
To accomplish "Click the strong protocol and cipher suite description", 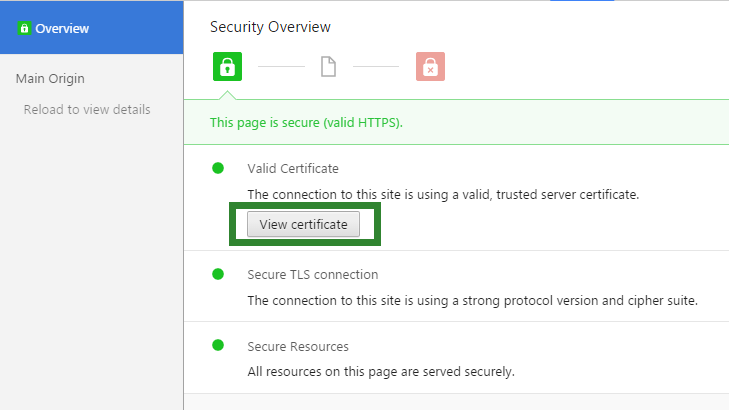I will (472, 301).
